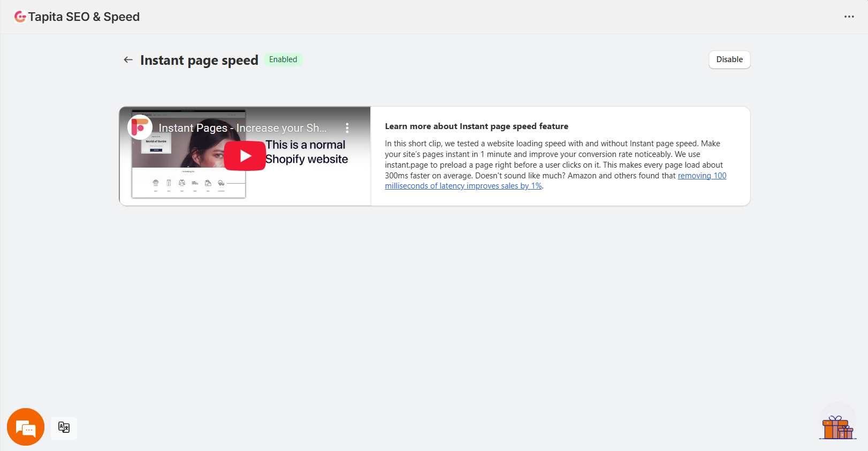Image resolution: width=868 pixels, height=451 pixels.
Task: Play the Instant Pages YouTube video
Action: pyautogui.click(x=245, y=156)
